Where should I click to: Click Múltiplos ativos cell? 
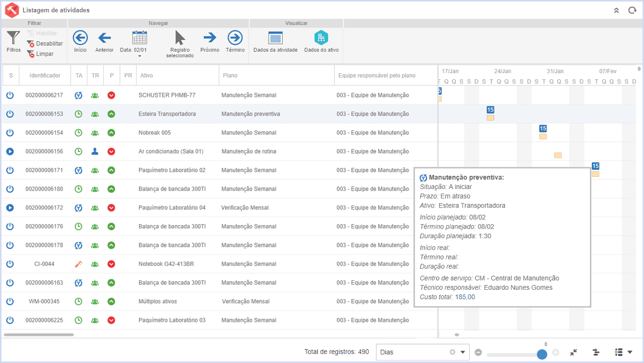158,301
